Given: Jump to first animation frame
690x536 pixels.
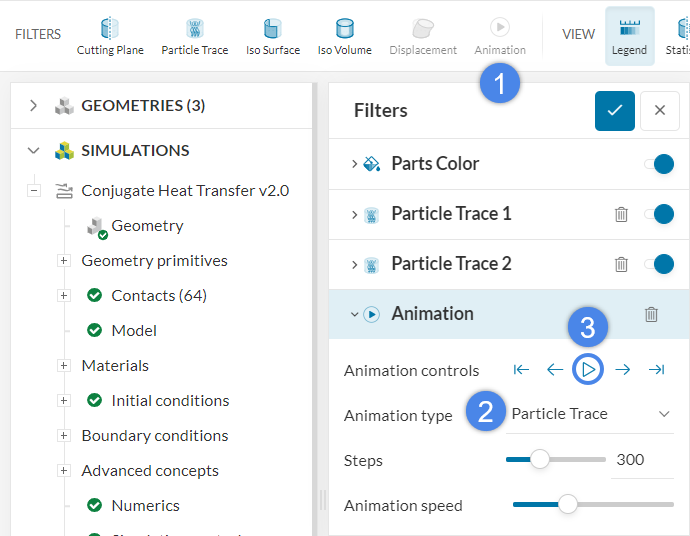Looking at the screenshot, I should pyautogui.click(x=521, y=370).
